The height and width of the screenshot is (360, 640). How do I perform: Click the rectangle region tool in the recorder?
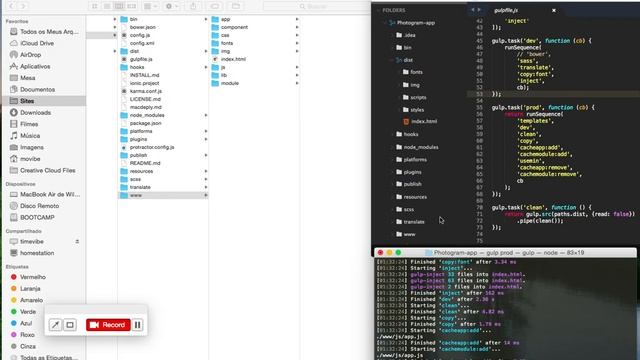tap(70, 325)
